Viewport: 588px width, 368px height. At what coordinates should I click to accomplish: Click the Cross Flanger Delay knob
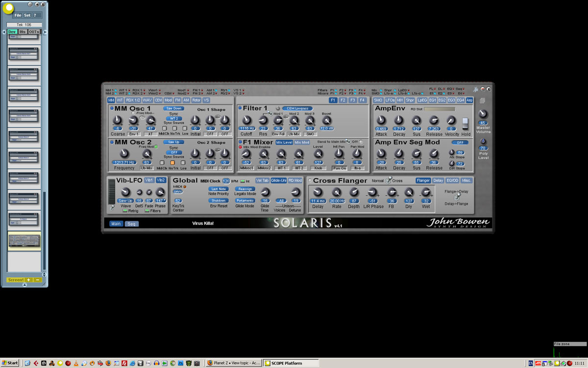318,192
